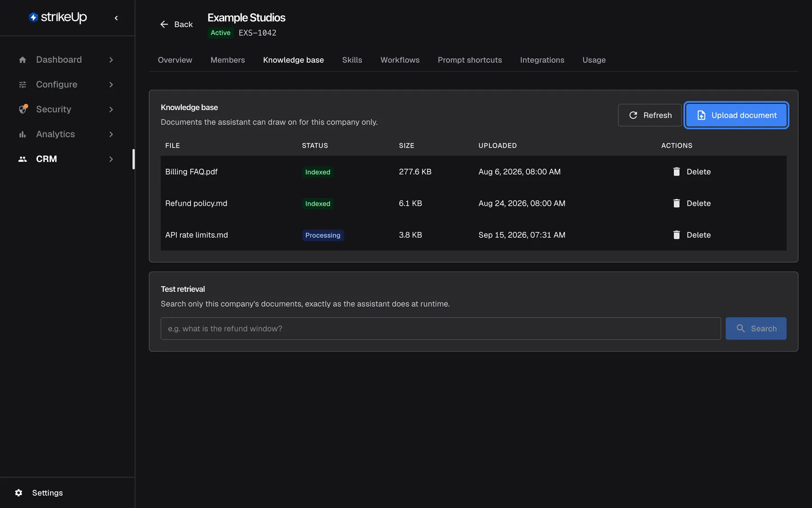Click the trash icon for Refund policy.md
Image resolution: width=812 pixels, height=508 pixels.
click(676, 203)
